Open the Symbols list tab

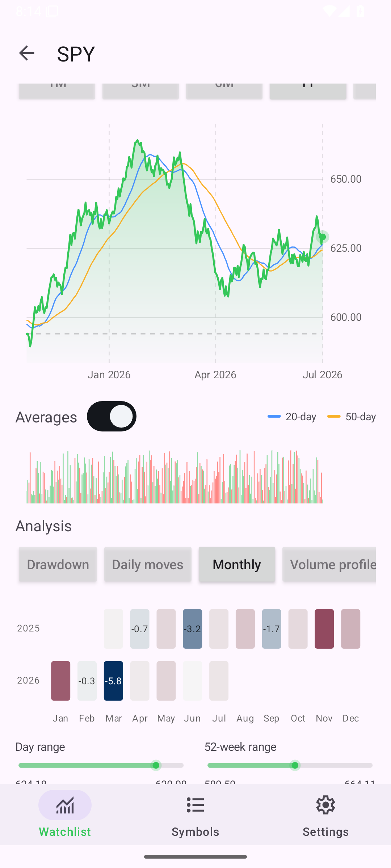coord(195,814)
